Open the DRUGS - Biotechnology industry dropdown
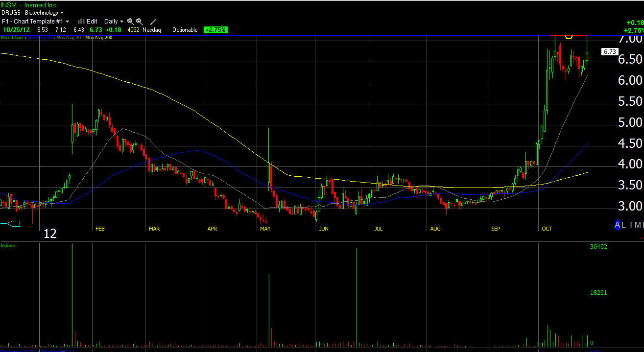 [x=32, y=13]
